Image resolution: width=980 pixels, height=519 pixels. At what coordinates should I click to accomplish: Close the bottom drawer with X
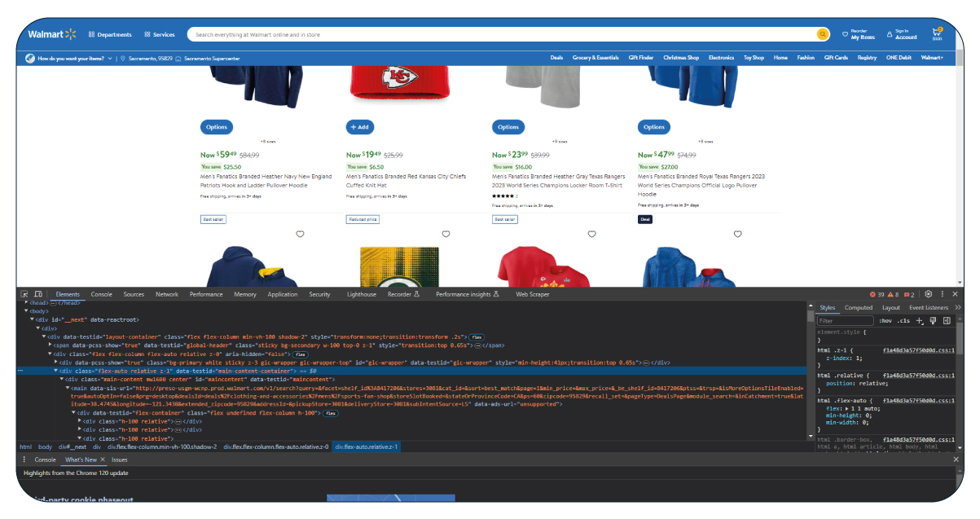click(x=956, y=460)
